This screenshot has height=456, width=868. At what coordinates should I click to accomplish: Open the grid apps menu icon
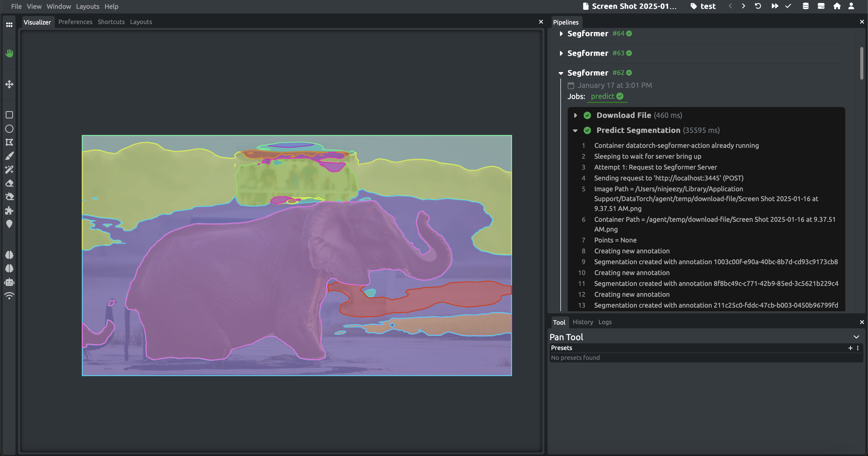pos(9,25)
